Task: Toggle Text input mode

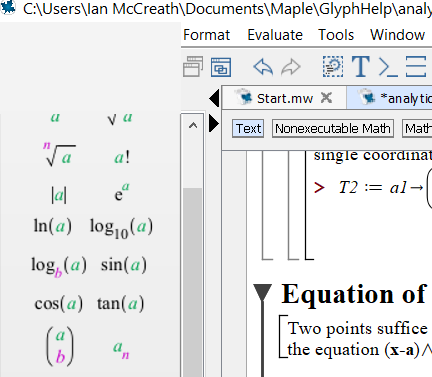Action: pos(248,128)
